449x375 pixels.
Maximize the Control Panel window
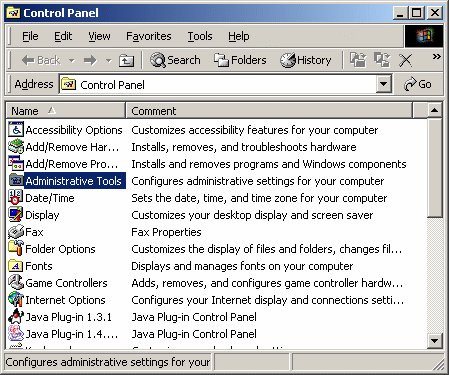(x=416, y=13)
